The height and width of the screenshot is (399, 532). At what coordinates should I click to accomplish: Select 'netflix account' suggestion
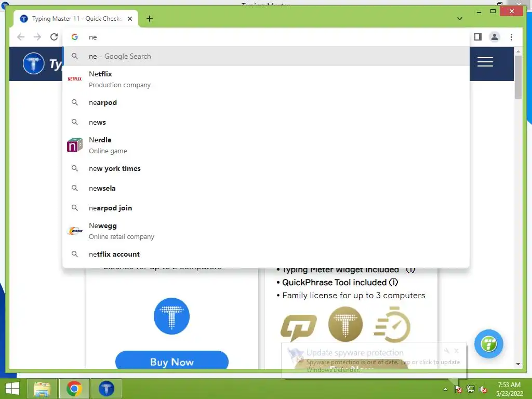pos(266,254)
